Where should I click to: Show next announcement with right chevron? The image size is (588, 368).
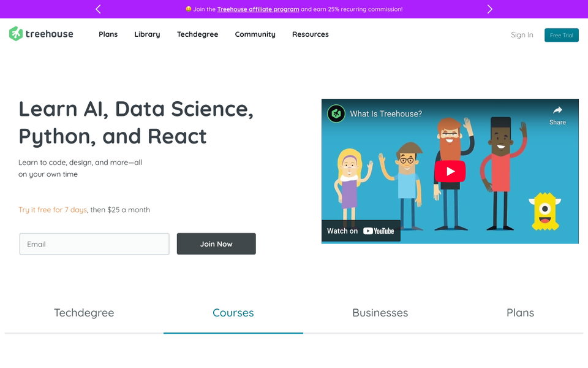click(x=489, y=9)
